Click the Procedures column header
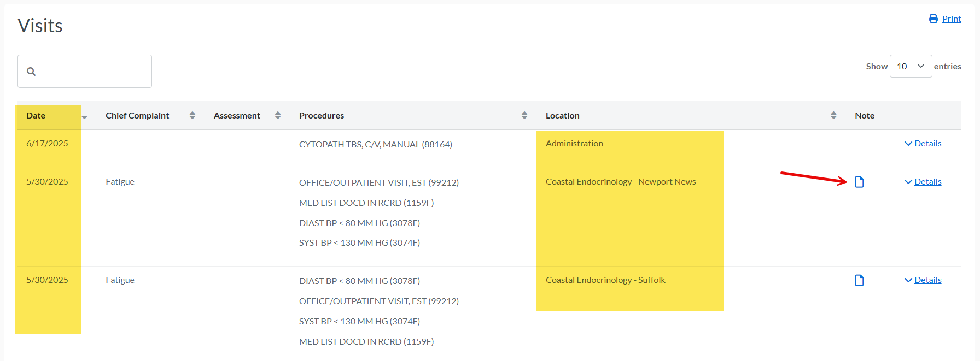980x361 pixels. [322, 115]
